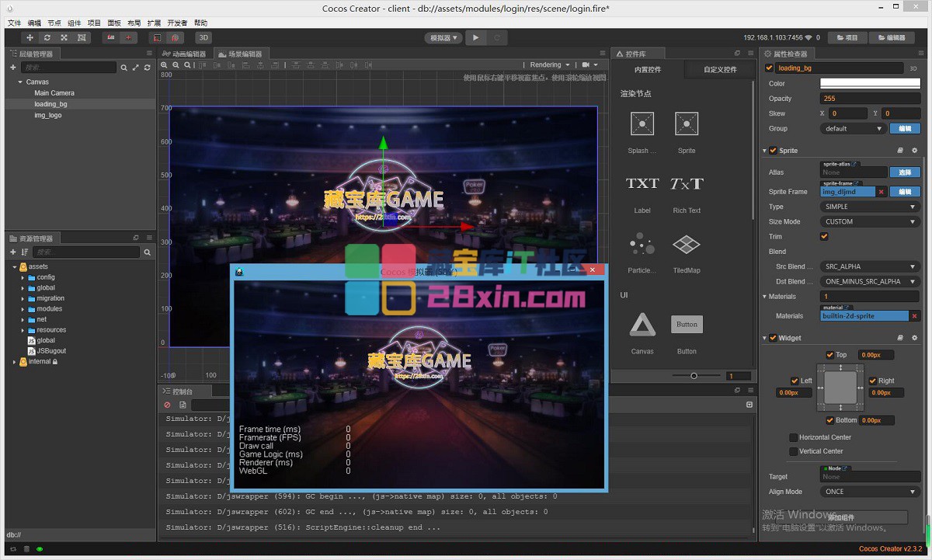Click the Rich Text control icon
This screenshot has width=932, height=560.
tap(687, 183)
